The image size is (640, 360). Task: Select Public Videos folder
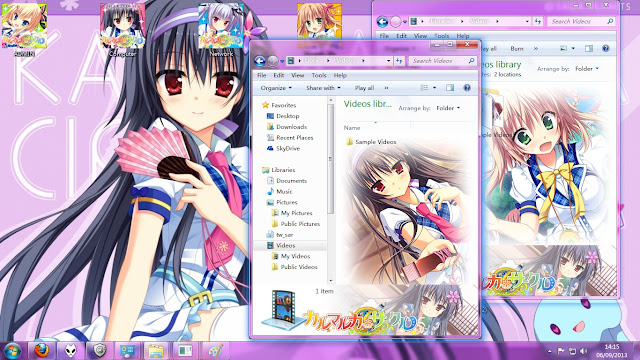[x=295, y=267]
